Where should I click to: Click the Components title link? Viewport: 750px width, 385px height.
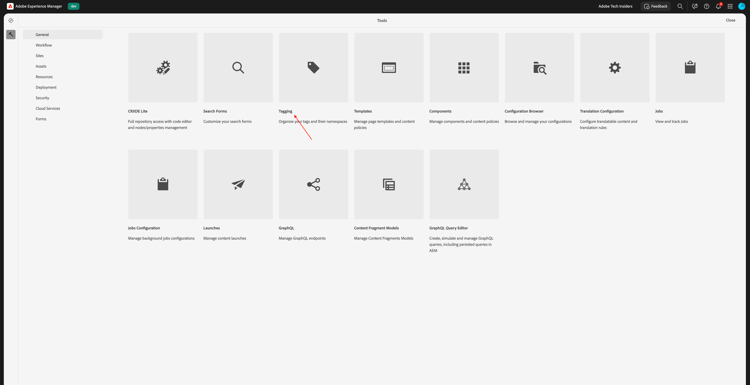tap(441, 111)
